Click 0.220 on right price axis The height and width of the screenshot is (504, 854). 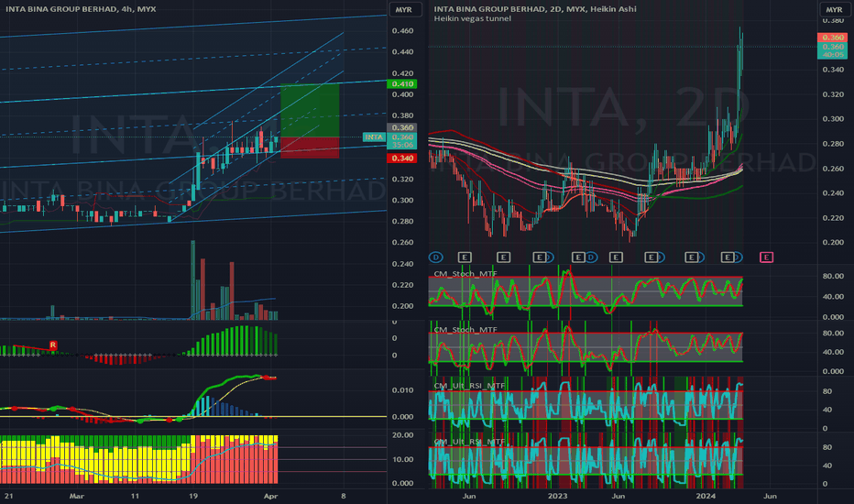tap(833, 218)
